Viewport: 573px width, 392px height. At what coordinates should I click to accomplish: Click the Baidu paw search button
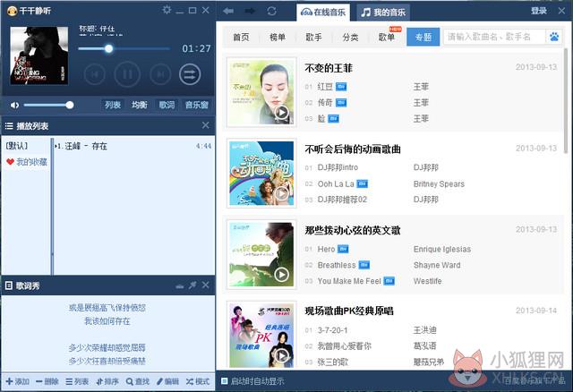pos(554,37)
